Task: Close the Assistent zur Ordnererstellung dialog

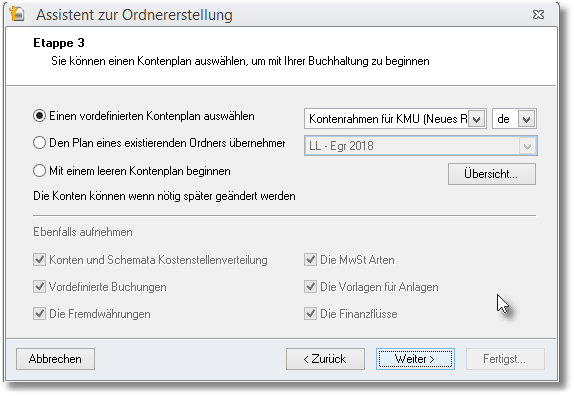Action: click(x=538, y=15)
